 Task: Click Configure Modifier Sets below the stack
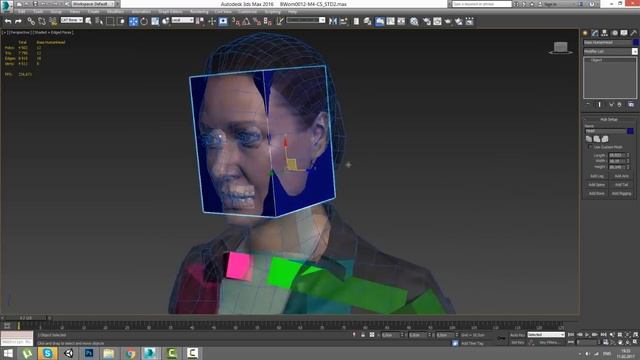pyautogui.click(x=631, y=104)
